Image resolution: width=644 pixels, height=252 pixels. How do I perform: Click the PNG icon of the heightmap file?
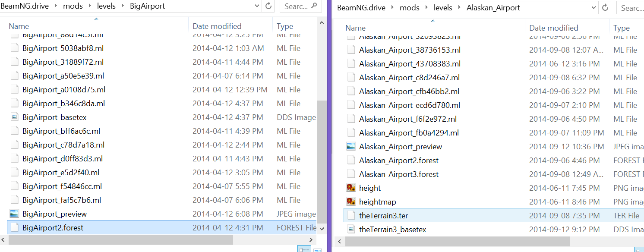pyautogui.click(x=351, y=202)
